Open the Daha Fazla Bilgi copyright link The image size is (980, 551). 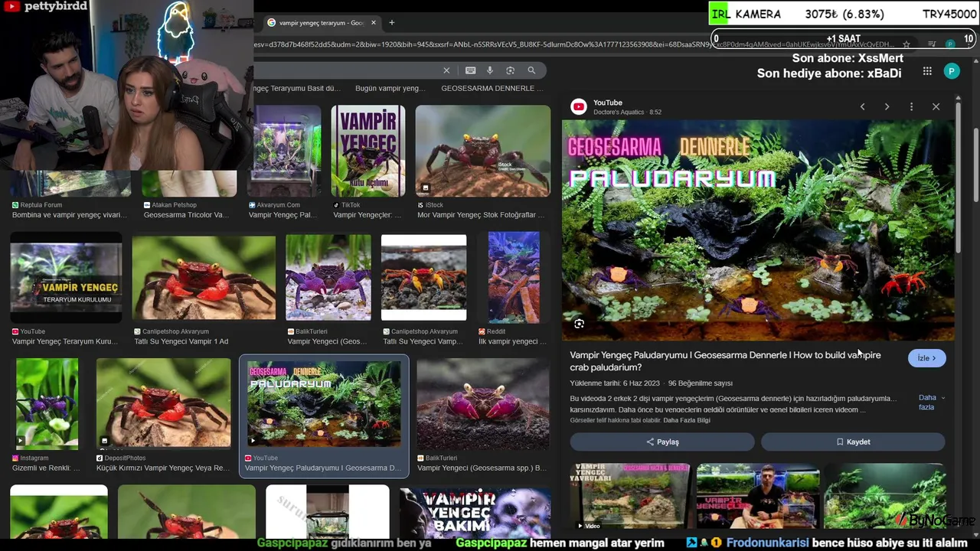pos(687,420)
